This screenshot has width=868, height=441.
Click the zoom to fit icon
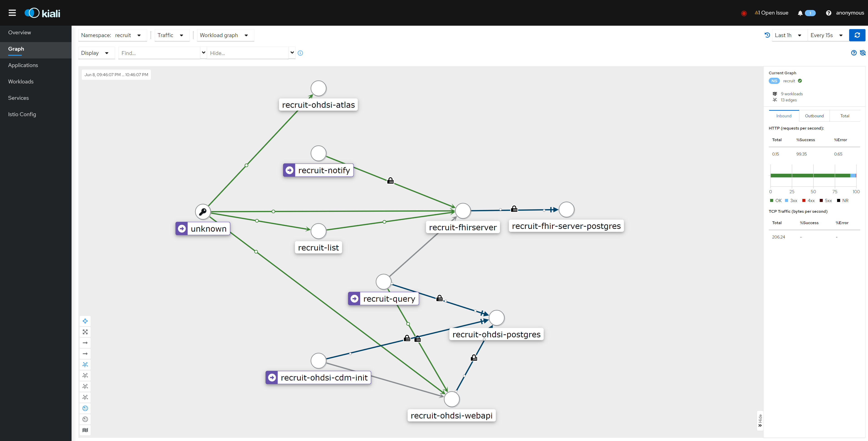point(85,332)
